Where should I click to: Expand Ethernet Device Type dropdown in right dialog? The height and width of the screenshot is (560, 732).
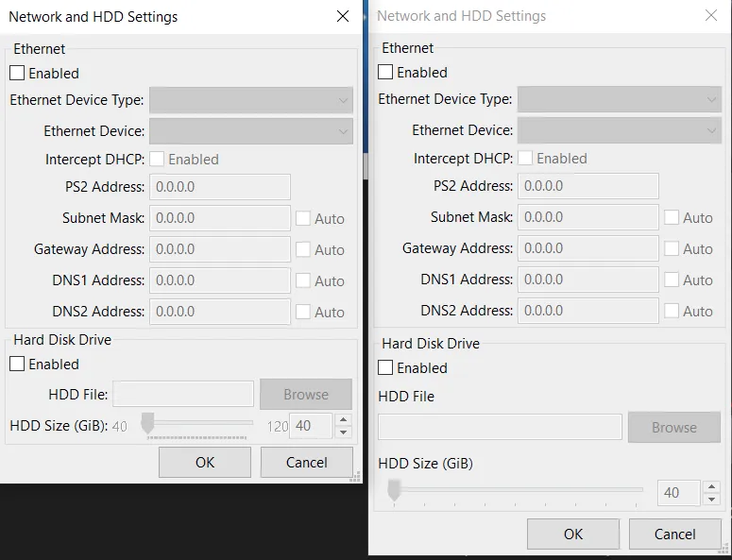click(619, 99)
